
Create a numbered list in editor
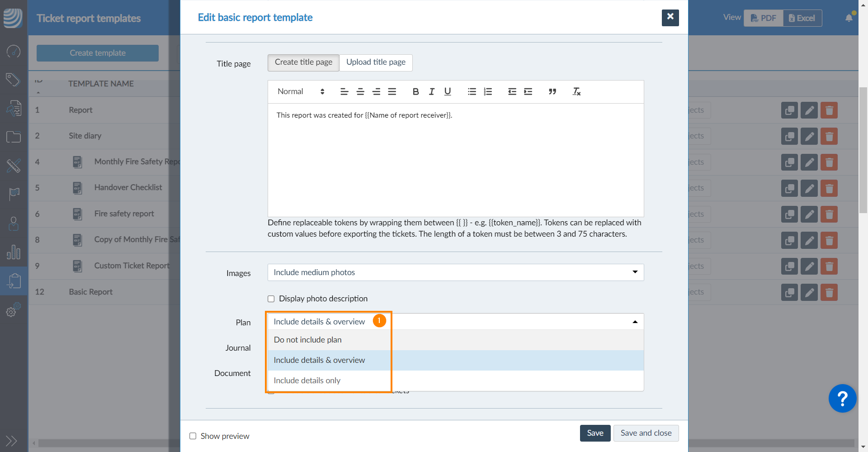pos(488,92)
